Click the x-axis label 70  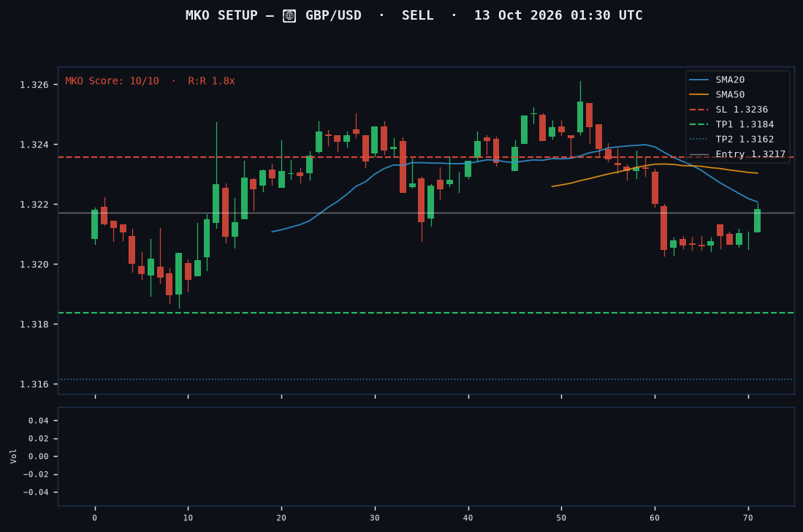coord(748,517)
